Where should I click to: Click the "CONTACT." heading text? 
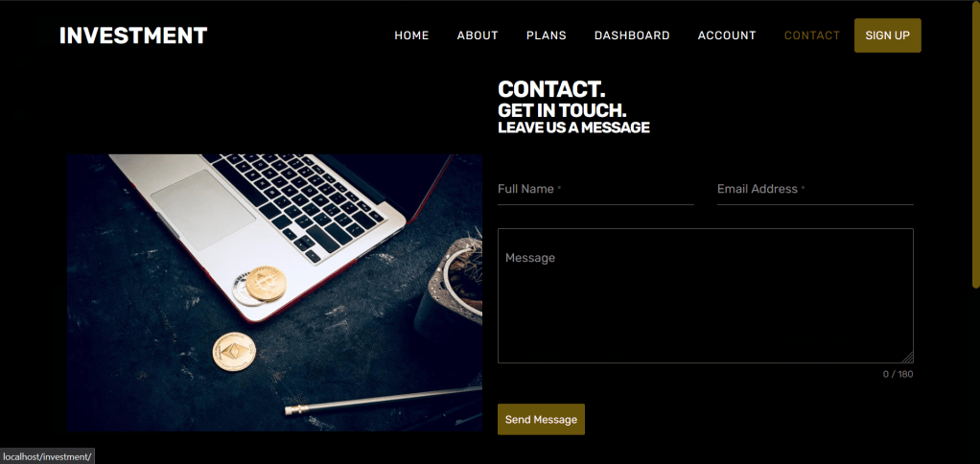(x=551, y=89)
